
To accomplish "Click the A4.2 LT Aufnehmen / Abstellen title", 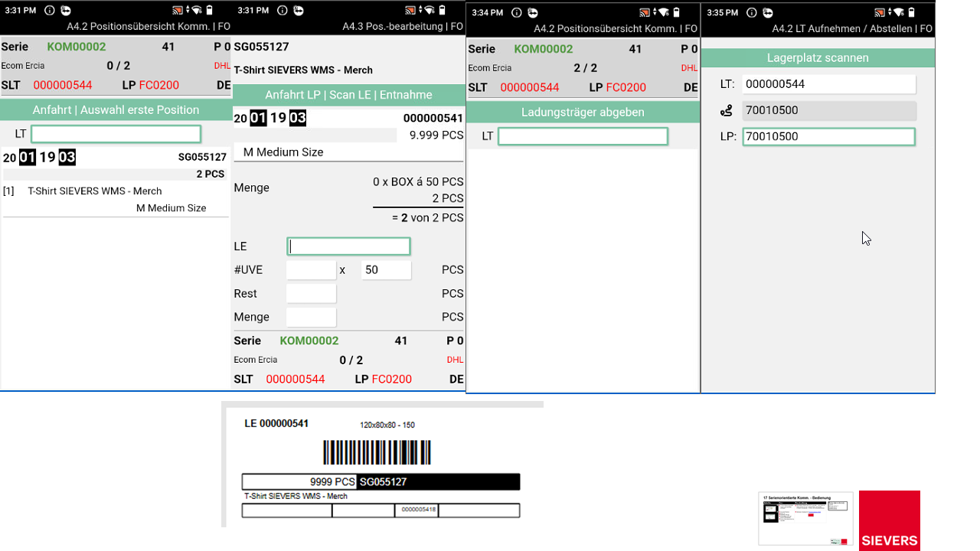I will tap(852, 28).
